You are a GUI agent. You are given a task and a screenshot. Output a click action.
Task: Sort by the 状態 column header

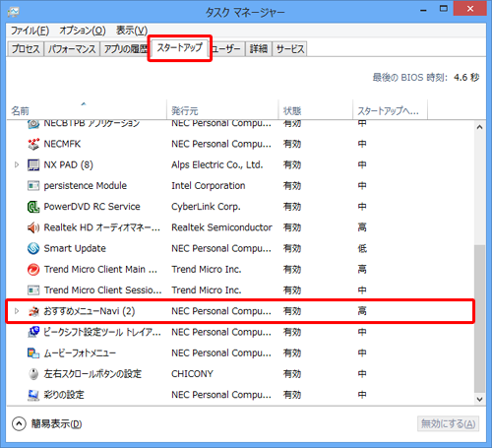click(315, 110)
